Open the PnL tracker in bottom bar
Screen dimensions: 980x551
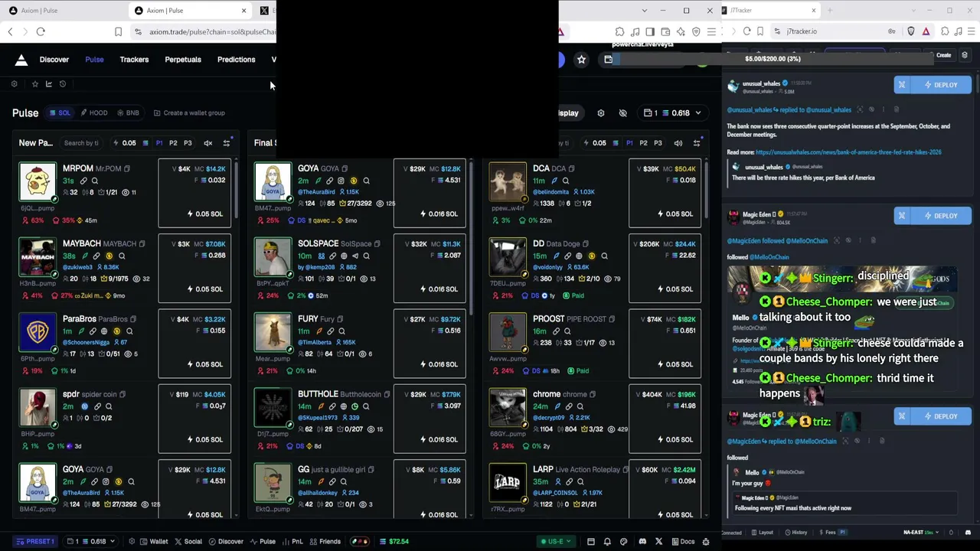click(293, 542)
